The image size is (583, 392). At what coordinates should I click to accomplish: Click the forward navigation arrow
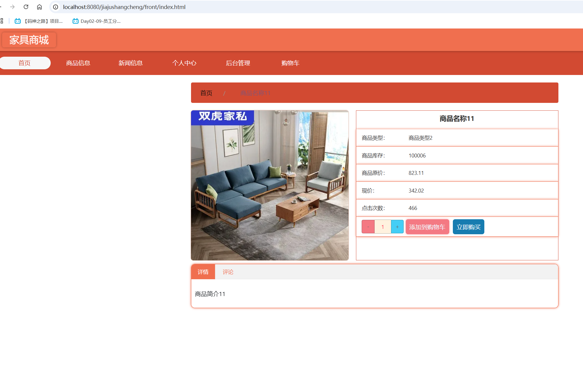point(12,7)
